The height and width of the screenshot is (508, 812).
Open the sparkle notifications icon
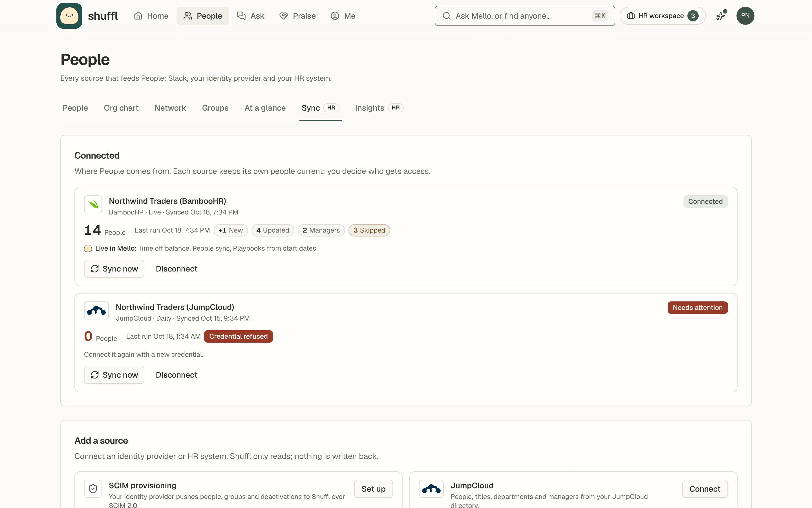point(721,16)
